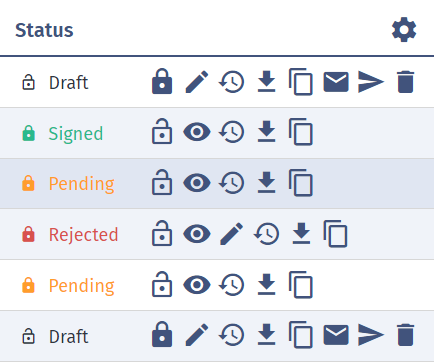View the Rejected document with the eye icon

tap(197, 234)
